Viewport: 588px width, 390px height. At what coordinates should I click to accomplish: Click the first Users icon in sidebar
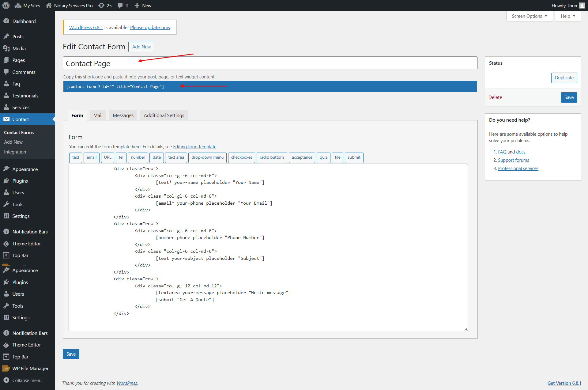(x=6, y=192)
